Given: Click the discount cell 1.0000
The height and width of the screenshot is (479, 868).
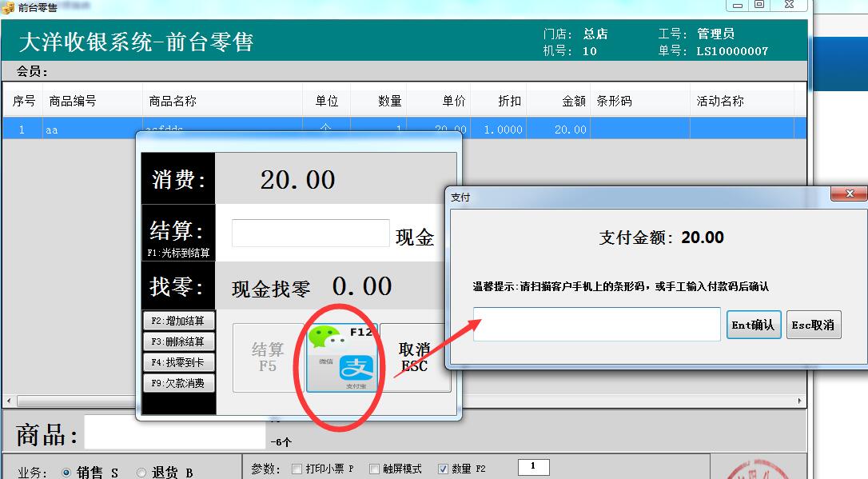Looking at the screenshot, I should pyautogui.click(x=498, y=130).
